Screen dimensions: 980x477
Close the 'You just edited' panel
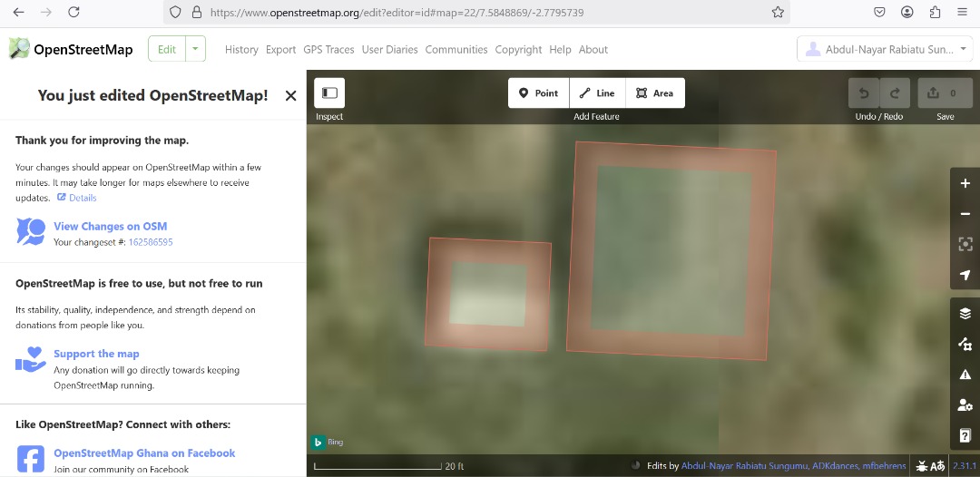point(290,95)
